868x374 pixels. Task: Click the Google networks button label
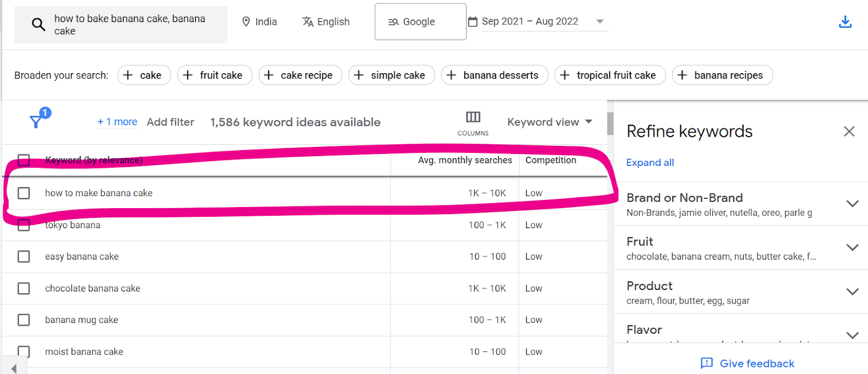tap(419, 22)
